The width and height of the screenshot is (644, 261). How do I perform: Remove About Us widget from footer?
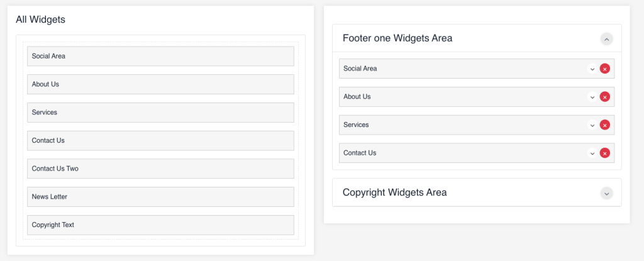tap(604, 97)
